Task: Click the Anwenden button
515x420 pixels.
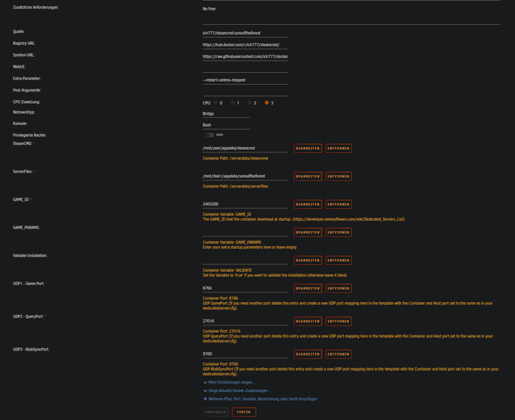Action: pos(215,412)
